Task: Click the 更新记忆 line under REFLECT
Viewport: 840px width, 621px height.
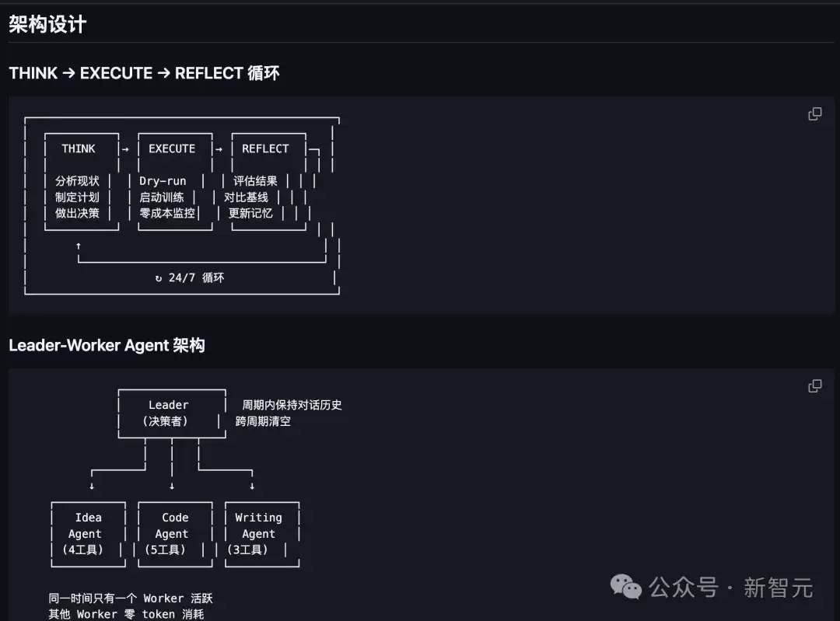Action: pyautogui.click(x=250, y=213)
